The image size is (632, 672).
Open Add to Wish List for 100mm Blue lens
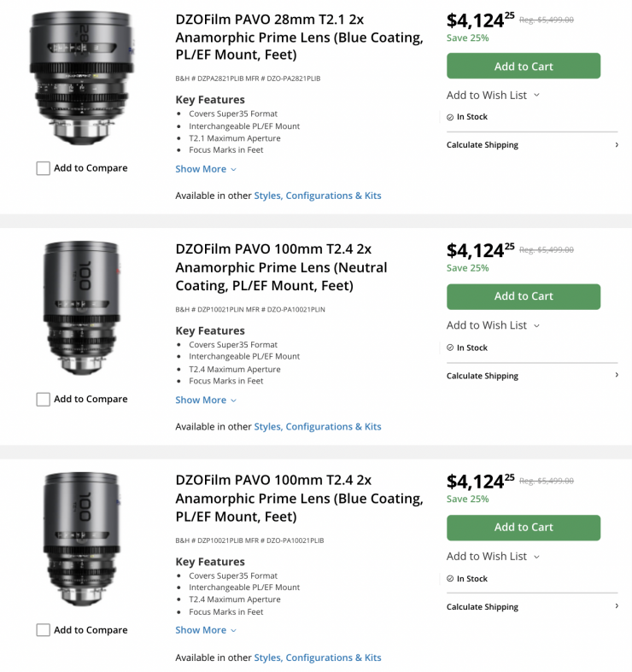pos(493,556)
